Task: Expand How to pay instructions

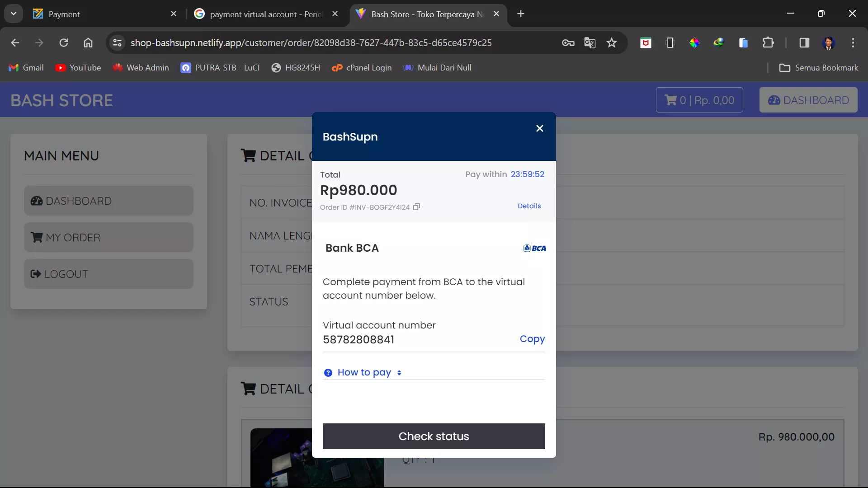Action: tap(369, 372)
